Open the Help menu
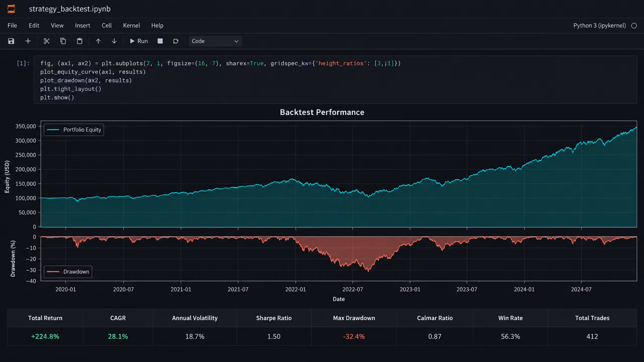 click(157, 25)
